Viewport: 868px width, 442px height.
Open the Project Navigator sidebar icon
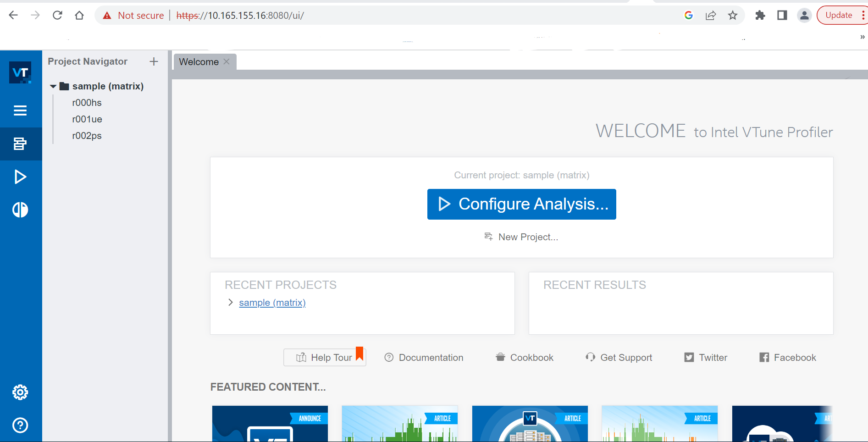20,144
